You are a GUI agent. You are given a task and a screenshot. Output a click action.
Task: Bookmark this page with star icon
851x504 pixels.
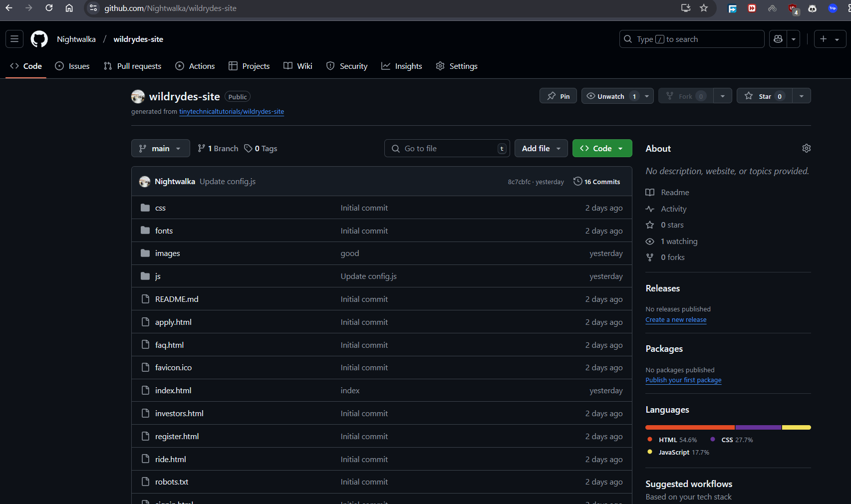click(x=704, y=8)
